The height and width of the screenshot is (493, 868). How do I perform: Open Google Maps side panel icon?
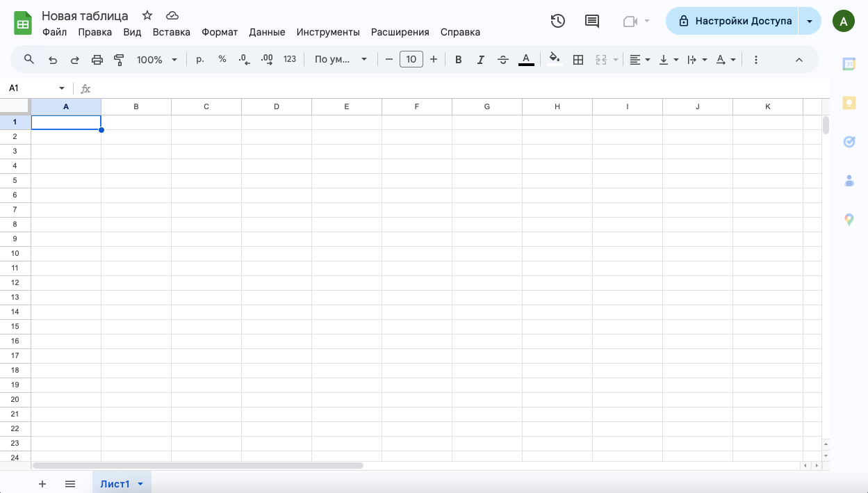point(849,220)
